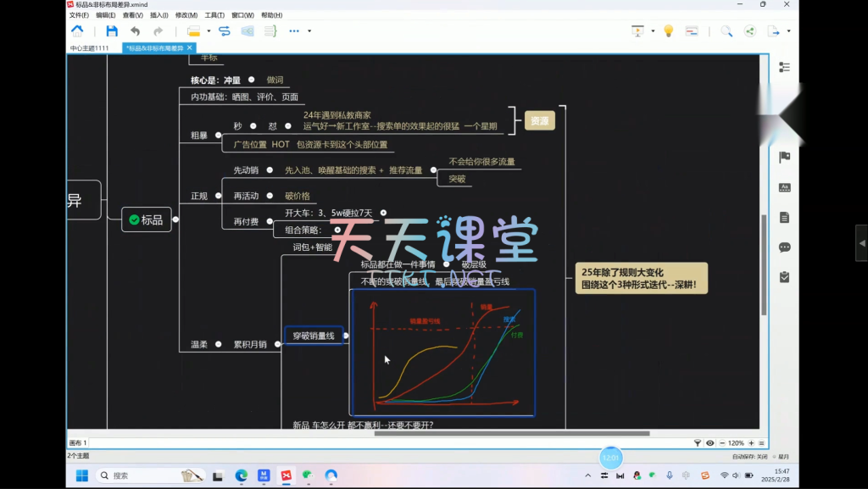Click the zoom in plus button
The width and height of the screenshot is (868, 489).
[x=752, y=442]
